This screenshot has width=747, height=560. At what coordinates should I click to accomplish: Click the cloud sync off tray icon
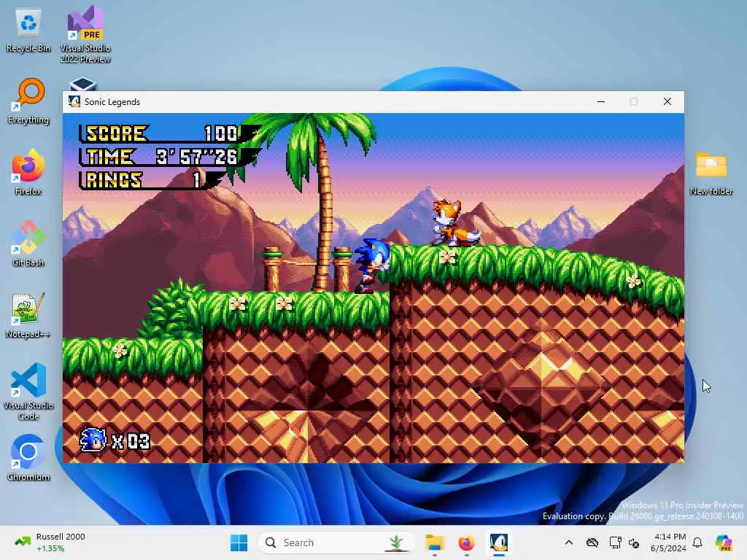592,542
